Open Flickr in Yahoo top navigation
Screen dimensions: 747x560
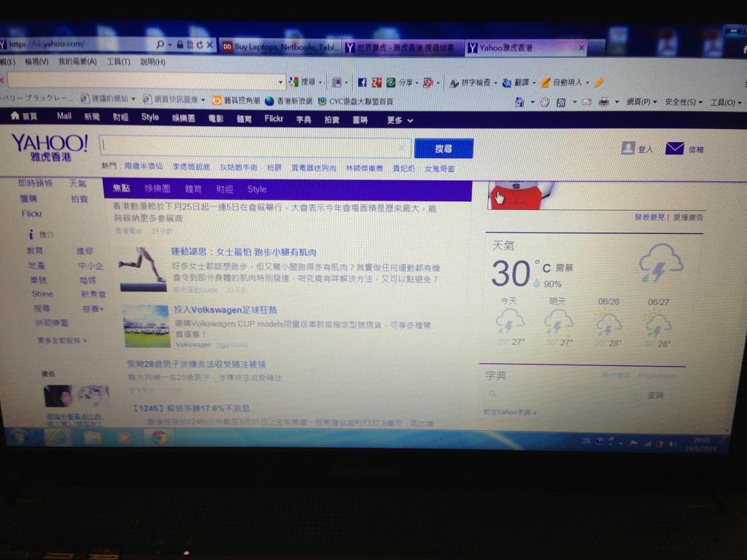tap(274, 119)
